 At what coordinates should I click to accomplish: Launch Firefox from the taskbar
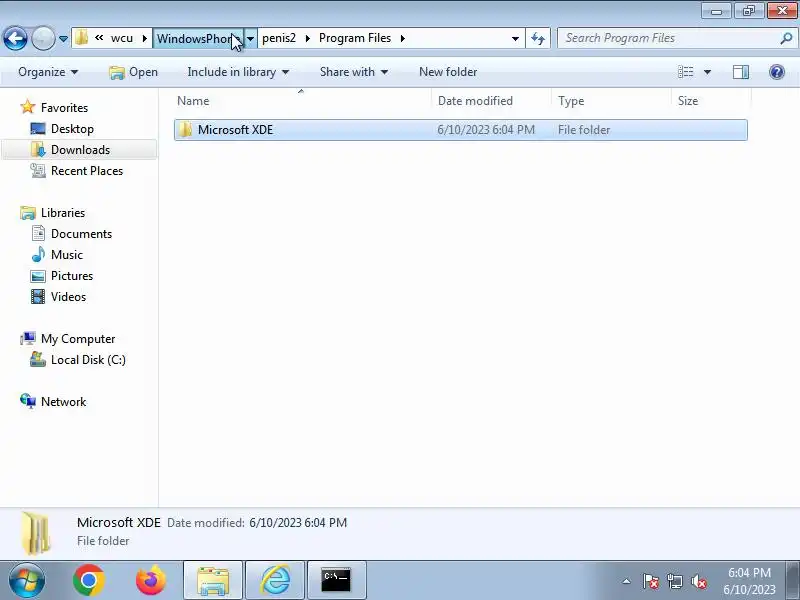tap(151, 581)
